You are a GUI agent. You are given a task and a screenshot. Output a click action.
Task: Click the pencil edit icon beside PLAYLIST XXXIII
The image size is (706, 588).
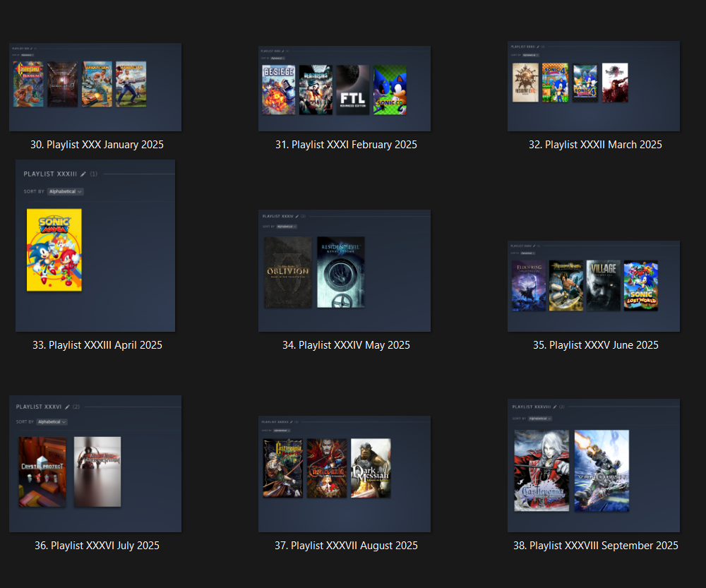tap(83, 174)
